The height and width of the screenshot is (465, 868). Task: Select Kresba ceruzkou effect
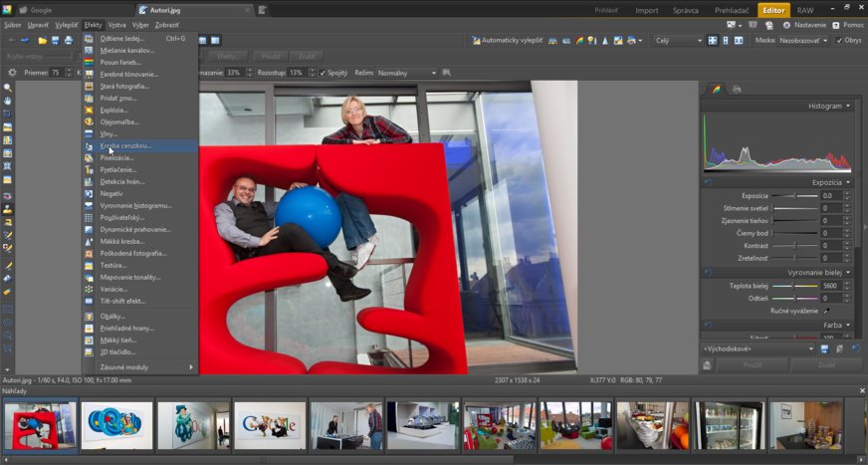125,145
